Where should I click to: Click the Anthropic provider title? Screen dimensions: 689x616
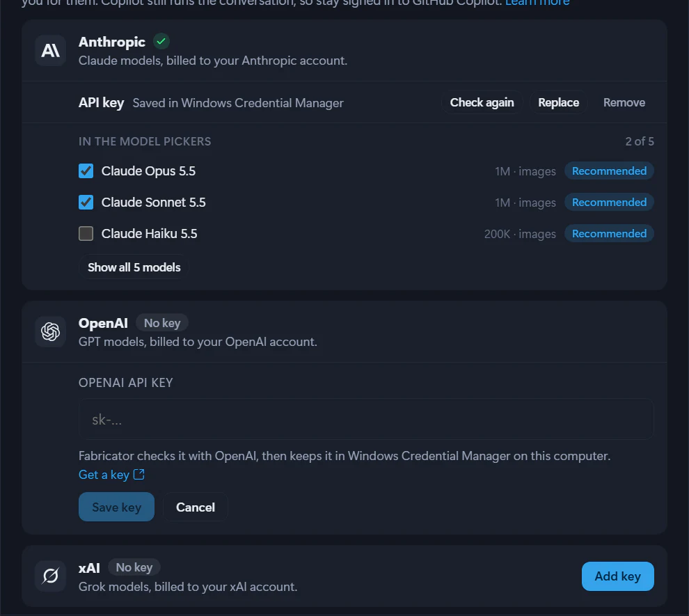(111, 42)
